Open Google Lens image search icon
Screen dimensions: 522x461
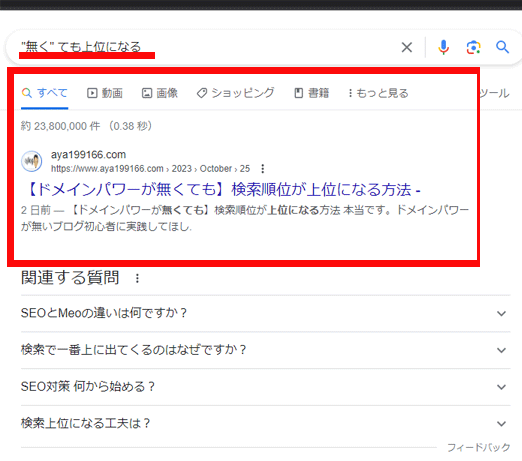[473, 47]
